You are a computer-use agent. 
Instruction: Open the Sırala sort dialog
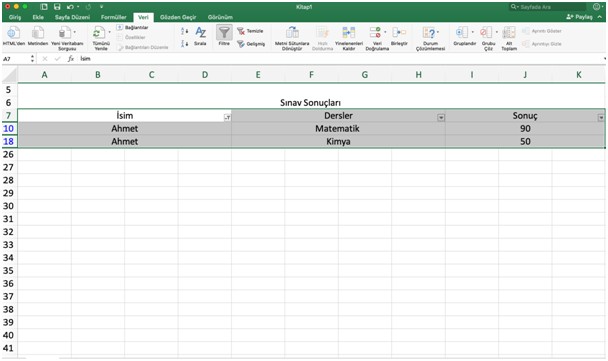click(200, 36)
